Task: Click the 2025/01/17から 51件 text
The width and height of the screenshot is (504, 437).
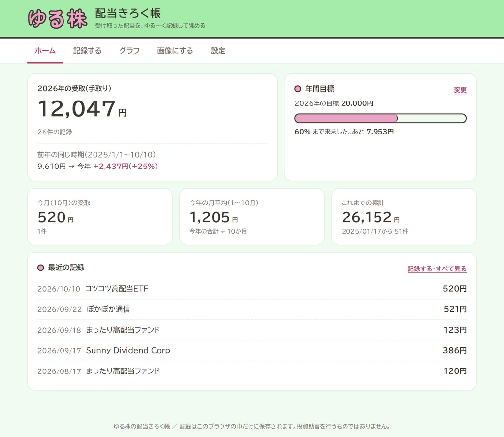Action: point(375,231)
